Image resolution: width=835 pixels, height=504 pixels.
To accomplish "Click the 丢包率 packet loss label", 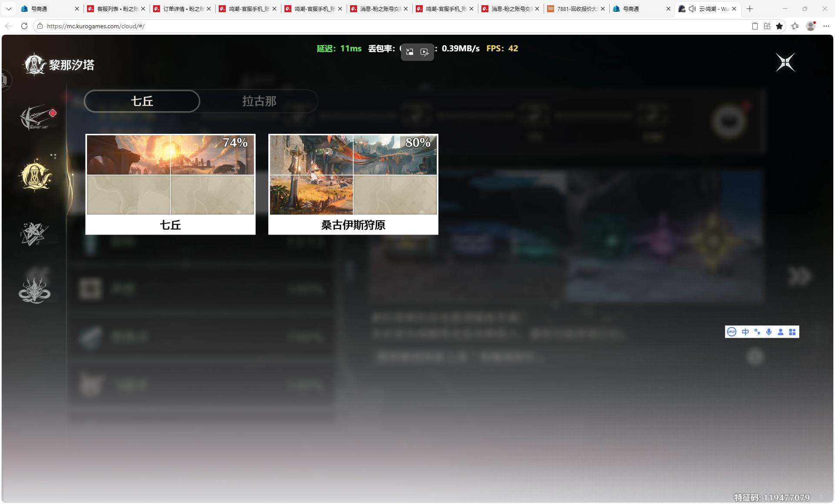I will pos(381,49).
